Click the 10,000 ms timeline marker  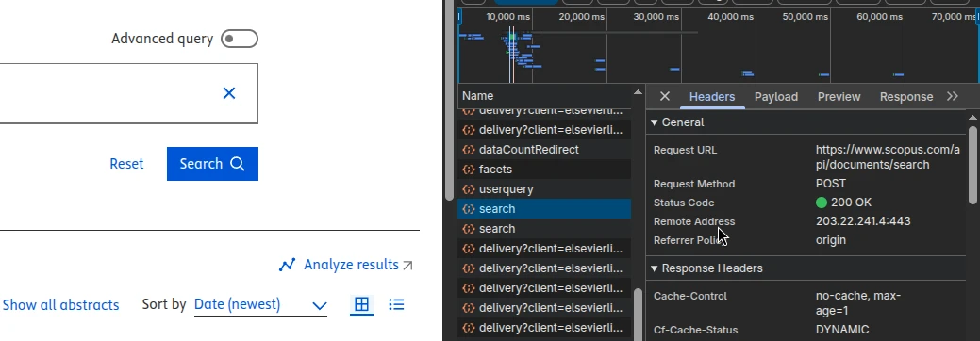click(508, 17)
